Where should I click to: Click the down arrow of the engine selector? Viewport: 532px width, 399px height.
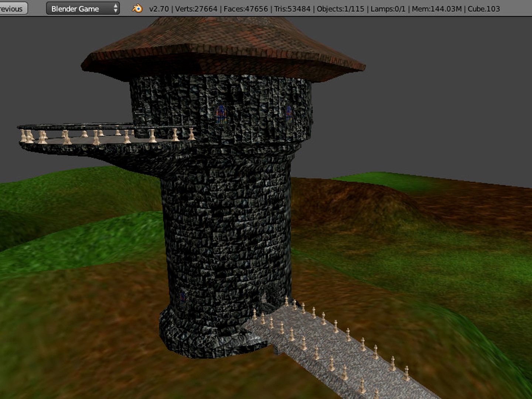pyautogui.click(x=116, y=11)
